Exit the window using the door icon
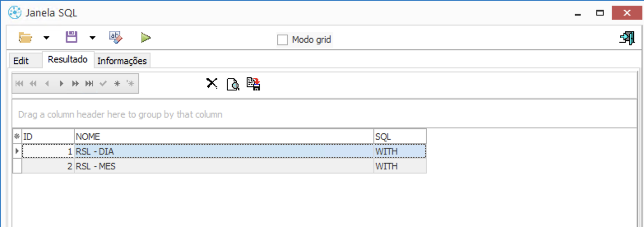 pyautogui.click(x=627, y=38)
